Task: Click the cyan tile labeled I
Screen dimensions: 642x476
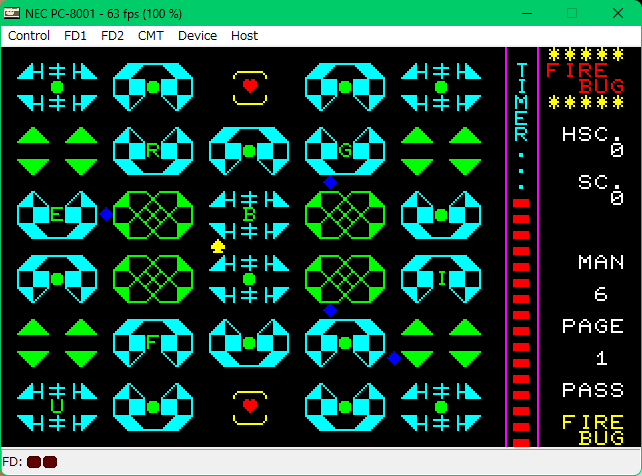Action: point(441,279)
